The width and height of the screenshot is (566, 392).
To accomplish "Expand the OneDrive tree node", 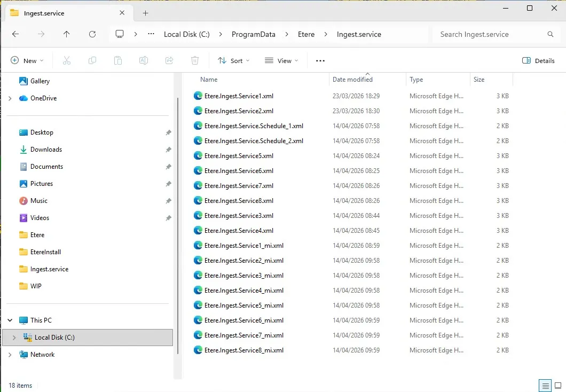I will tap(10, 98).
